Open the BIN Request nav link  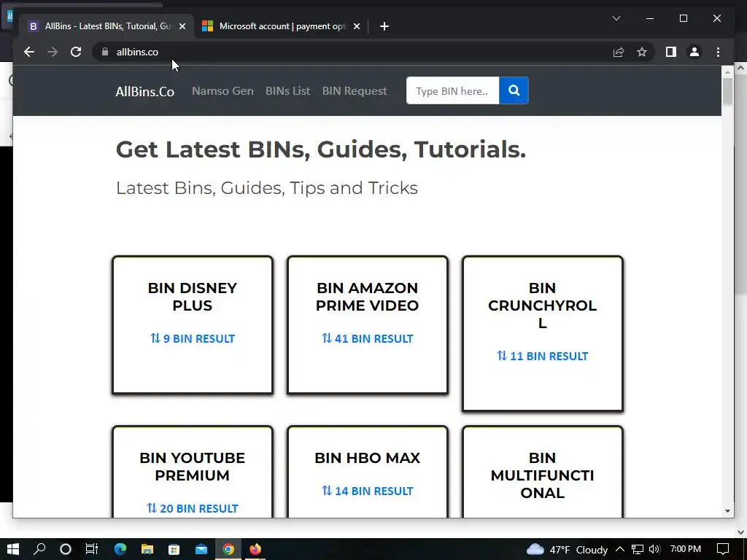click(x=355, y=91)
